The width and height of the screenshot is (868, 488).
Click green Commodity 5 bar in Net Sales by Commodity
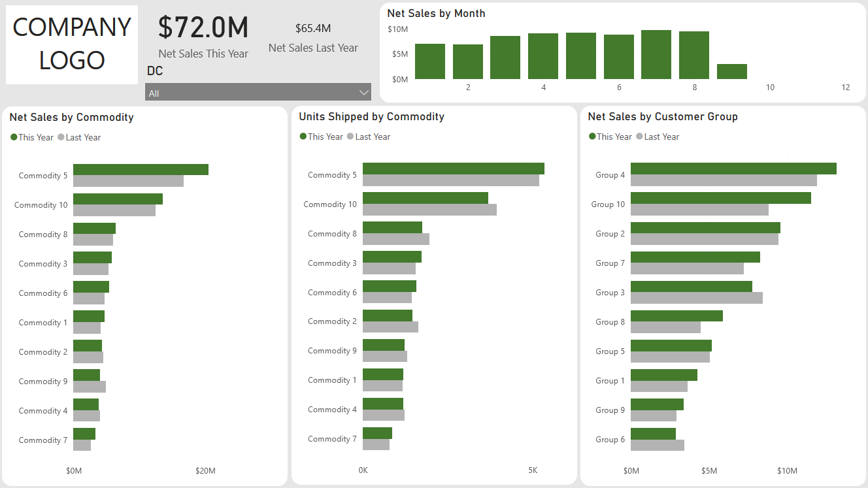(141, 170)
